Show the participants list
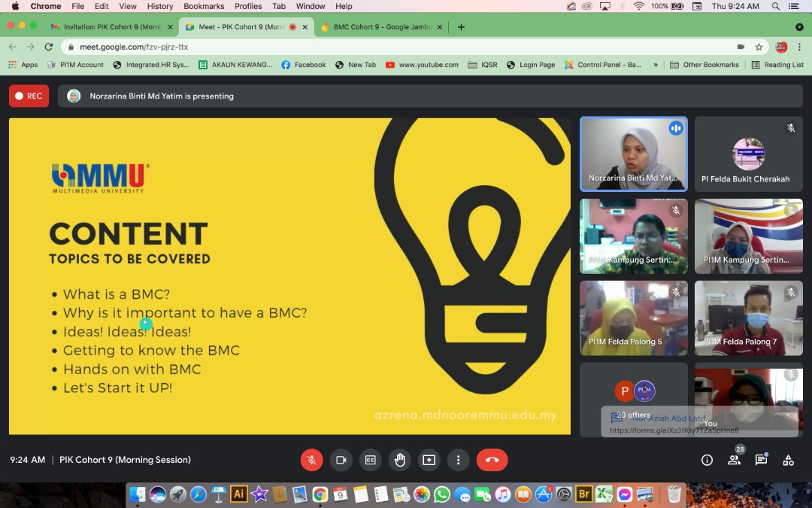This screenshot has height=508, width=812. tap(734, 460)
